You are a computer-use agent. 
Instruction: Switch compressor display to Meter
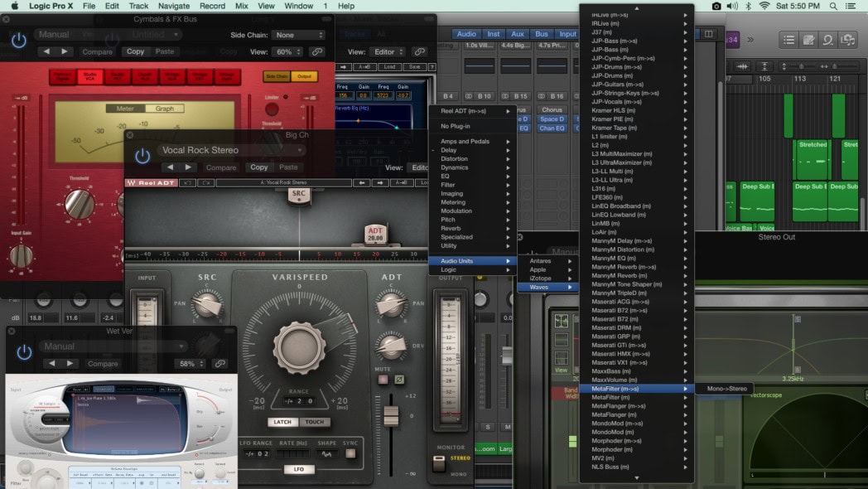125,109
